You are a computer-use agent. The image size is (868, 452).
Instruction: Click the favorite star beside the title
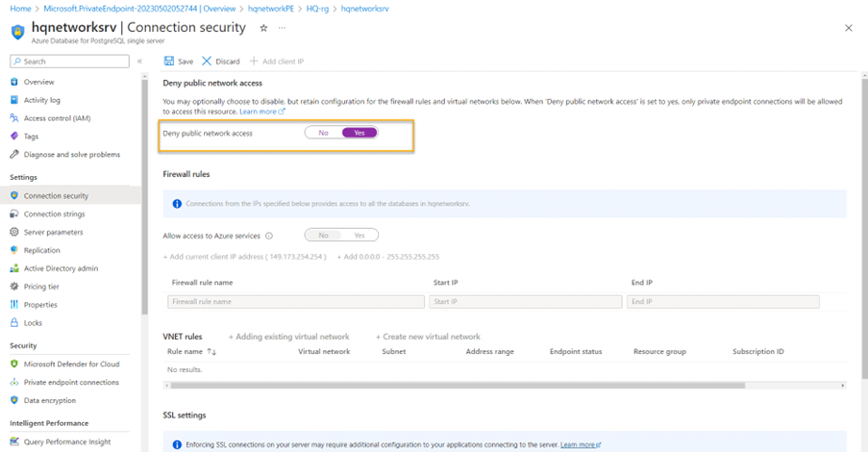click(264, 29)
